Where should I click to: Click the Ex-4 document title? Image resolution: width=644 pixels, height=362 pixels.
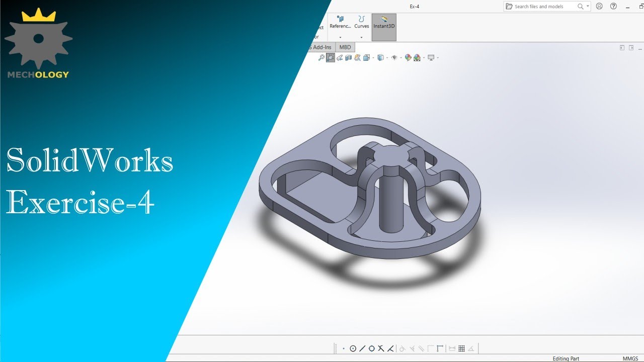[415, 6]
